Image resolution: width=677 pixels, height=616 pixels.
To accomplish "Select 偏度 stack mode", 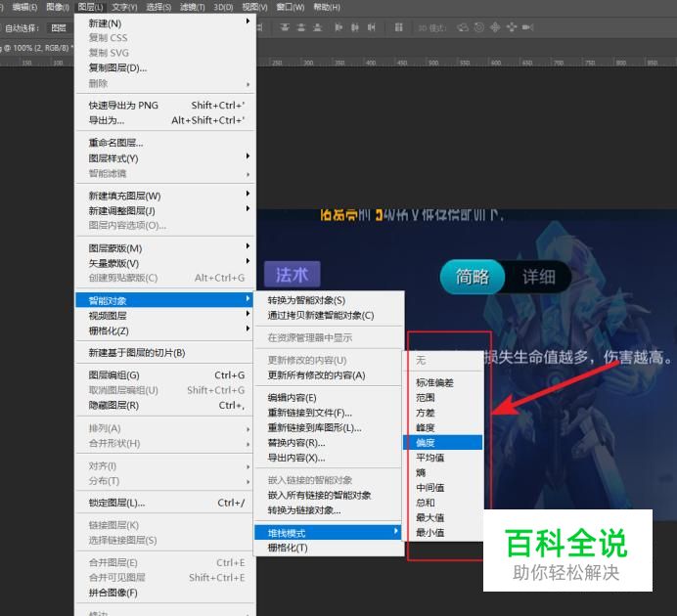I will coord(442,443).
